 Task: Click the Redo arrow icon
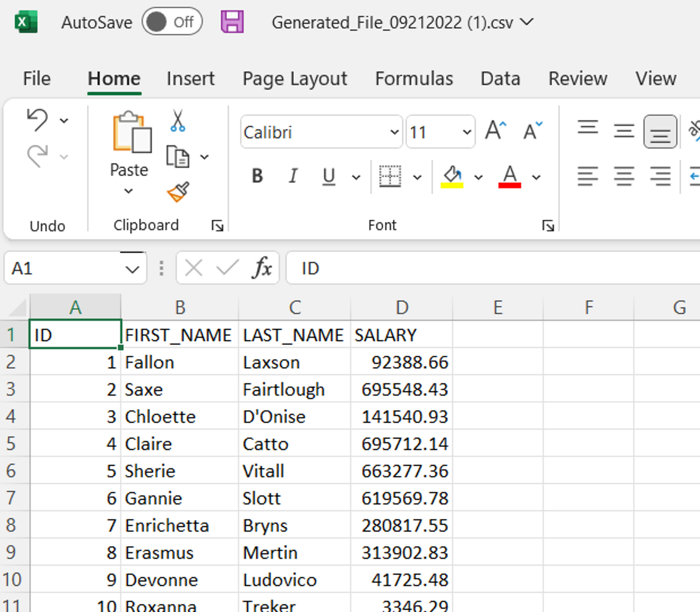[37, 156]
